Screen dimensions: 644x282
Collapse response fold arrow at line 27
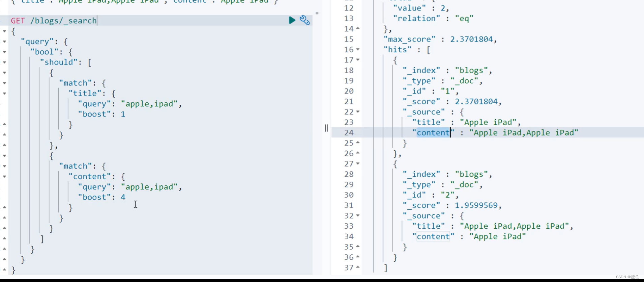358,164
